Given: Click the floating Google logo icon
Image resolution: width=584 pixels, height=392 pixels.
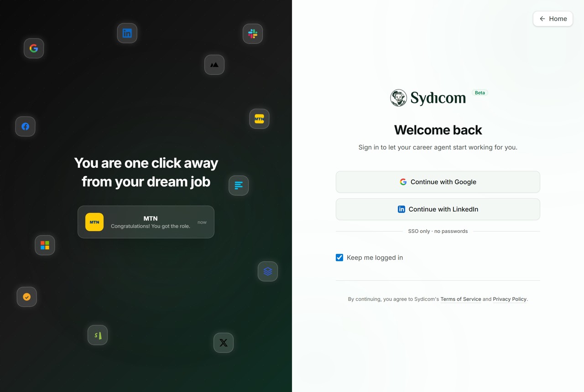Looking at the screenshot, I should [x=34, y=48].
